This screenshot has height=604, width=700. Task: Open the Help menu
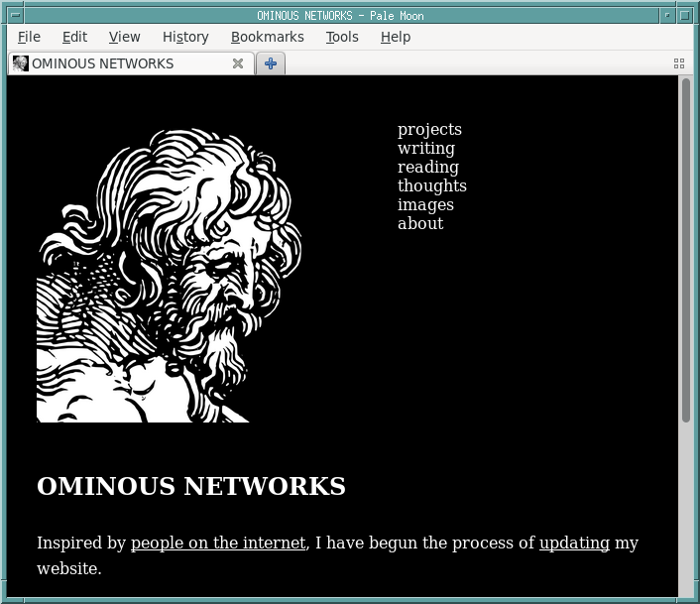(x=395, y=37)
